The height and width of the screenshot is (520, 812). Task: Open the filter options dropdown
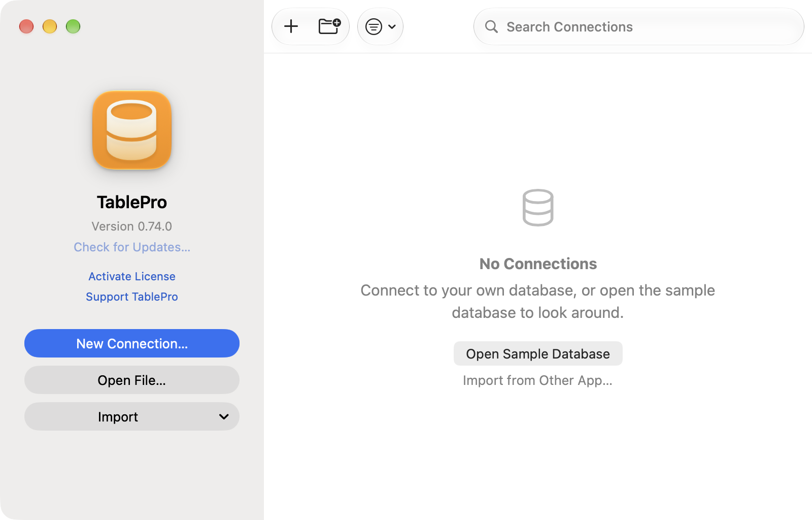coord(380,26)
